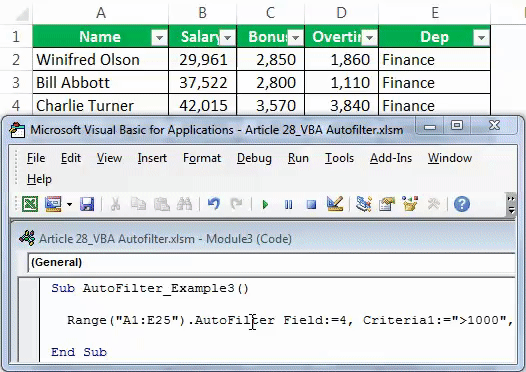
Task: Open the Insert menu
Action: pos(152,158)
